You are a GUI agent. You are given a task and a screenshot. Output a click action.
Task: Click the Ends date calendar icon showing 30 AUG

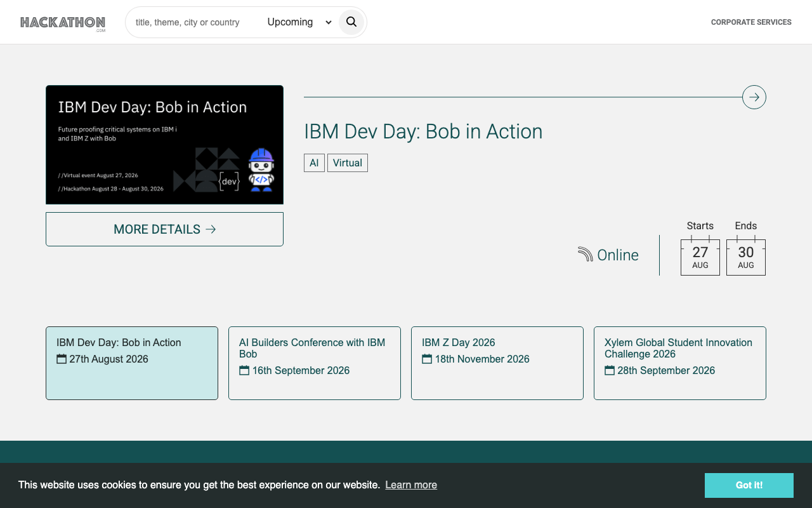click(x=746, y=256)
